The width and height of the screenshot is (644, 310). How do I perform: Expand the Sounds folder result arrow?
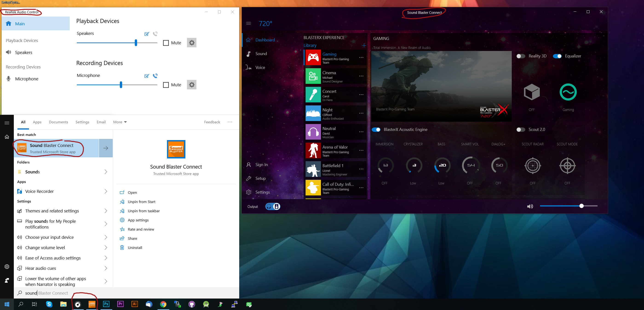point(106,172)
